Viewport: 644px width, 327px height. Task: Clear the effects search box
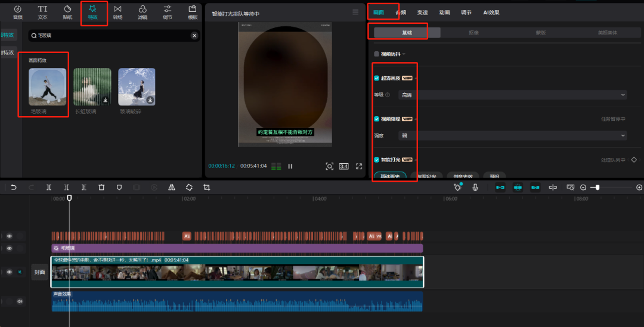[x=194, y=36]
